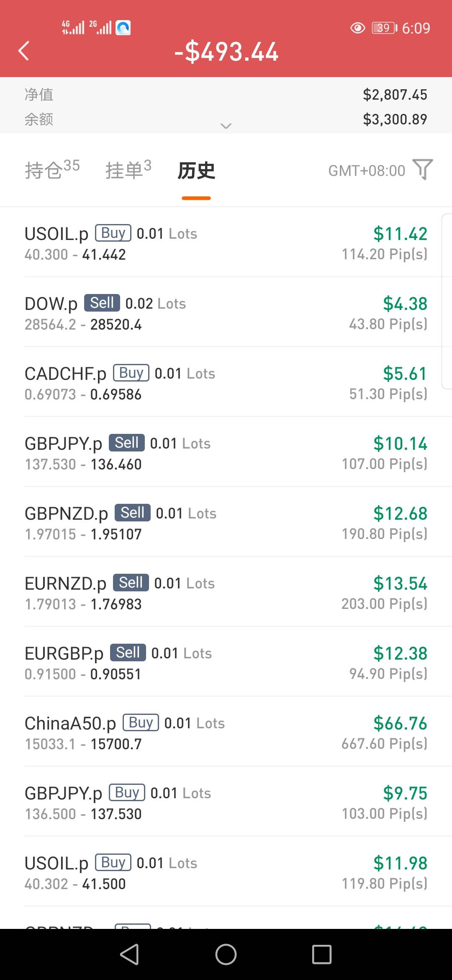This screenshot has height=980, width=452.
Task: Change the GMT+08:00 timezone setting
Action: pos(367,171)
